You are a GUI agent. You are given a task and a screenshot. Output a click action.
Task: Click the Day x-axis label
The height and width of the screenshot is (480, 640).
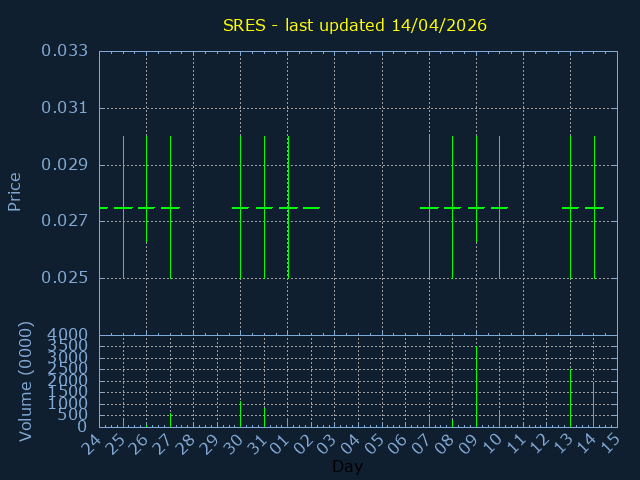[x=347, y=467]
